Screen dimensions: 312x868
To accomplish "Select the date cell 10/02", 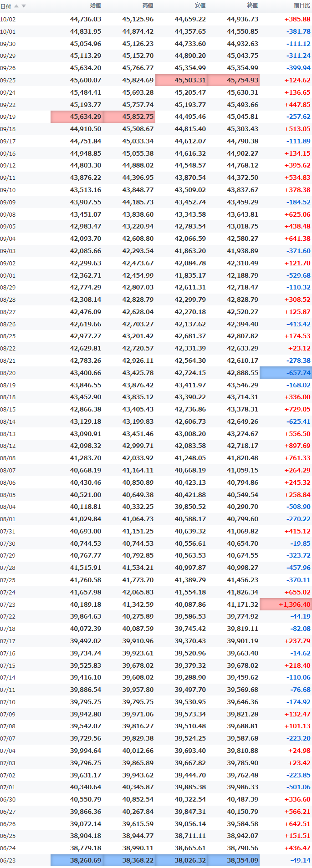I will point(8,19).
